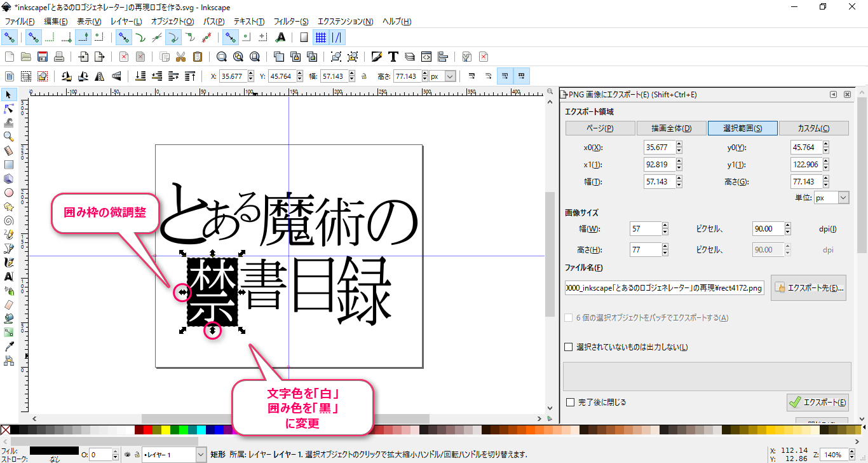Select ページ(P) export area
Screen dimensions: 868x463
[x=600, y=128]
